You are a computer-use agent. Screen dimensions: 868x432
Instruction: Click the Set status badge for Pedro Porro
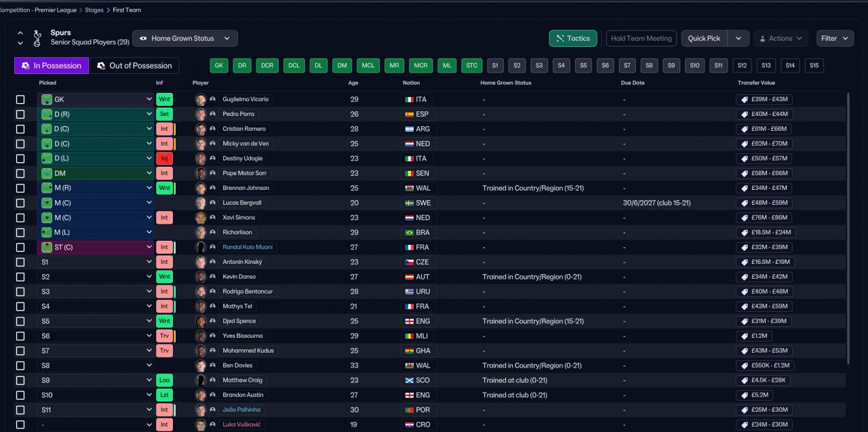pos(164,114)
